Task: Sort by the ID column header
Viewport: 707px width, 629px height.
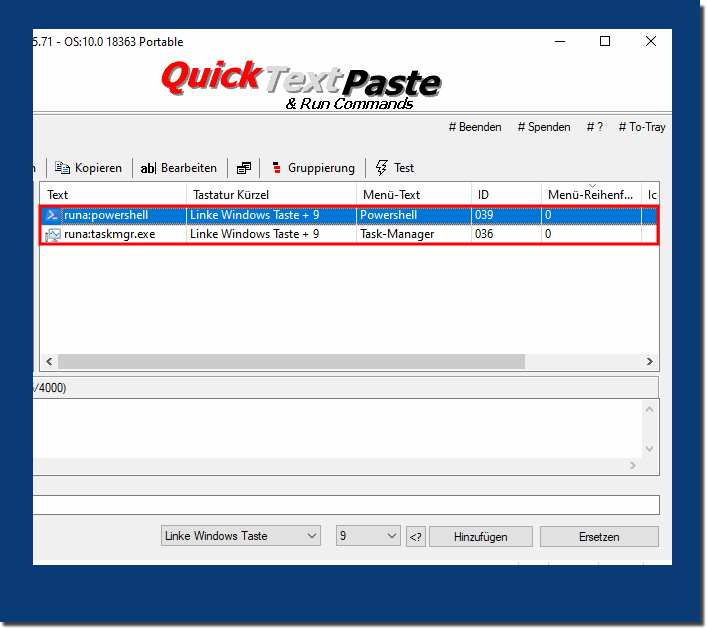Action: point(506,195)
